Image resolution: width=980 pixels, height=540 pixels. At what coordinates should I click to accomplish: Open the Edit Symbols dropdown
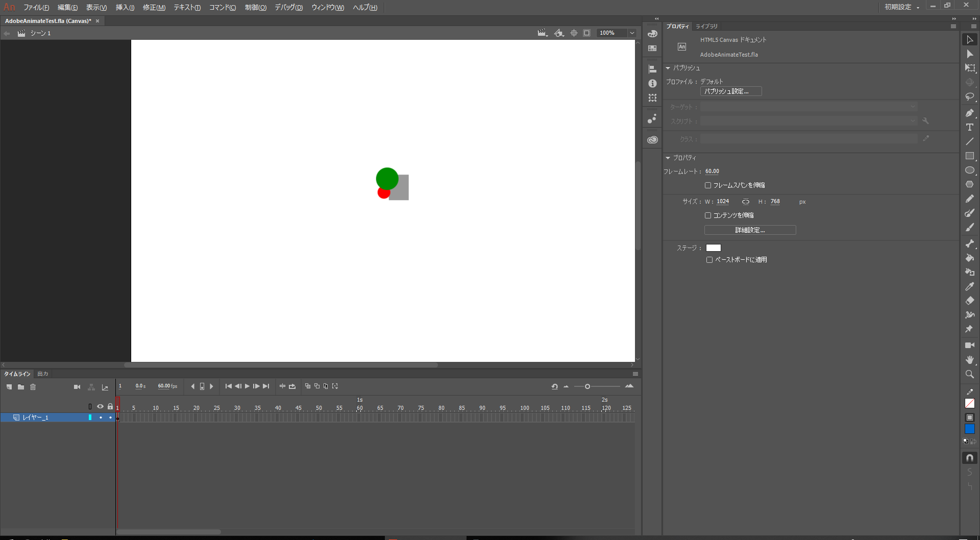pyautogui.click(x=559, y=33)
